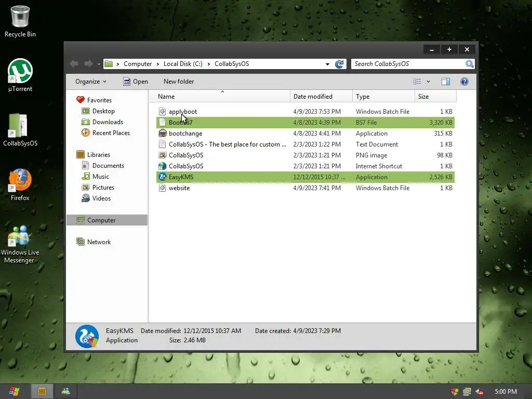Image resolution: width=532 pixels, height=399 pixels.
Task: Sort by the Date modified column
Action: coord(321,96)
